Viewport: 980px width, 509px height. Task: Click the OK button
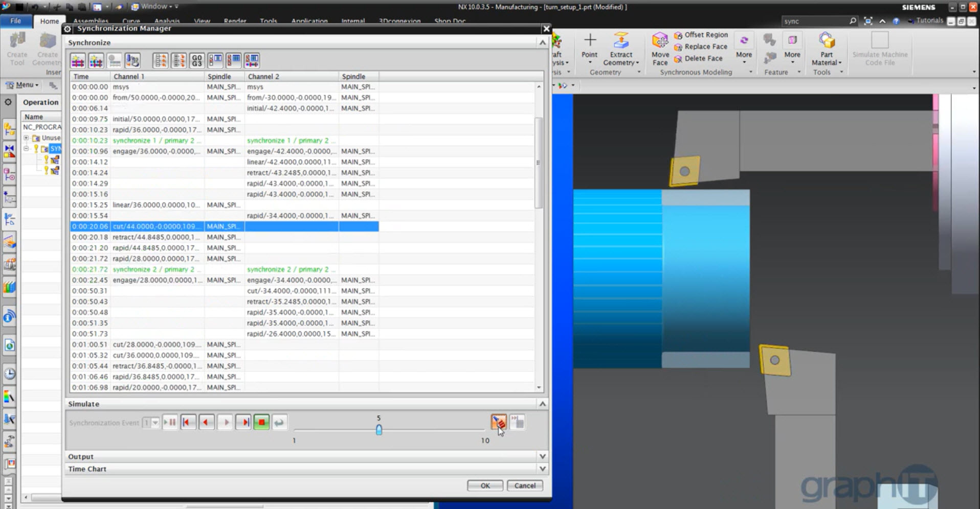click(485, 485)
